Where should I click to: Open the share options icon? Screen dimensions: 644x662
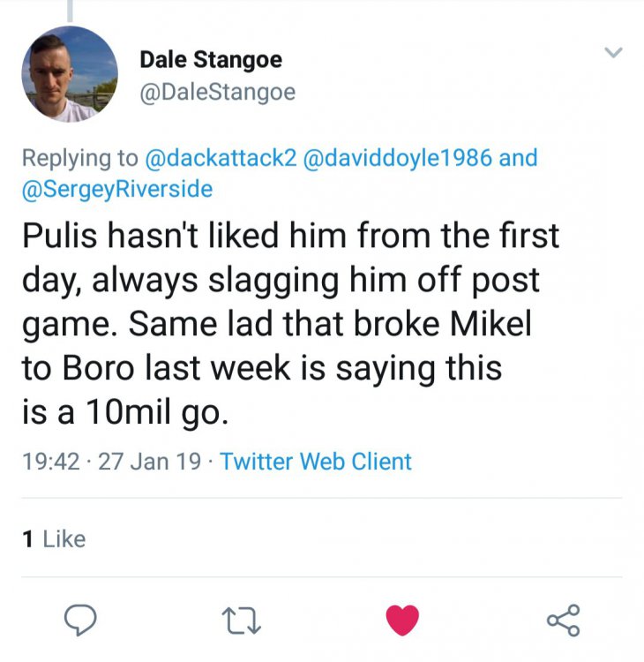click(564, 620)
